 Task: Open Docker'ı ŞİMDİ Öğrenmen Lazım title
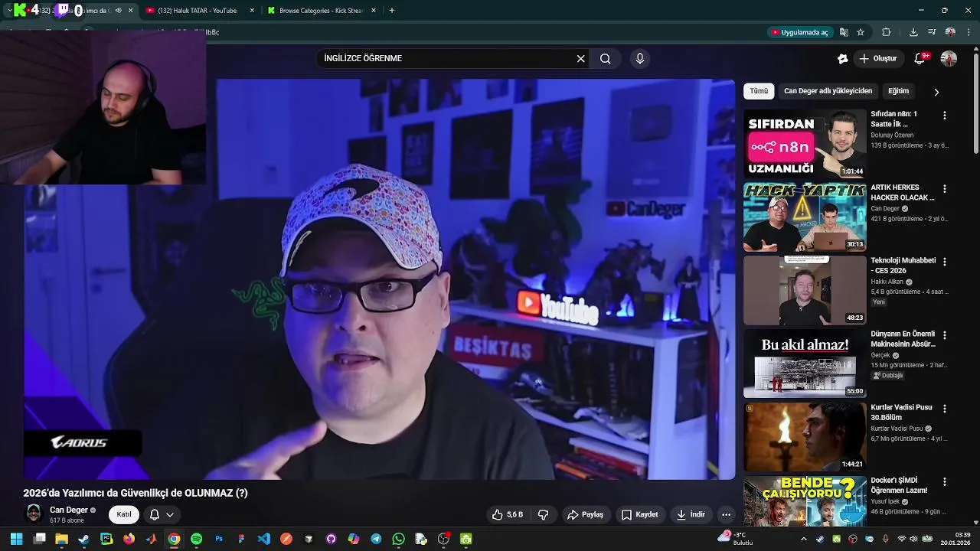tap(900, 485)
